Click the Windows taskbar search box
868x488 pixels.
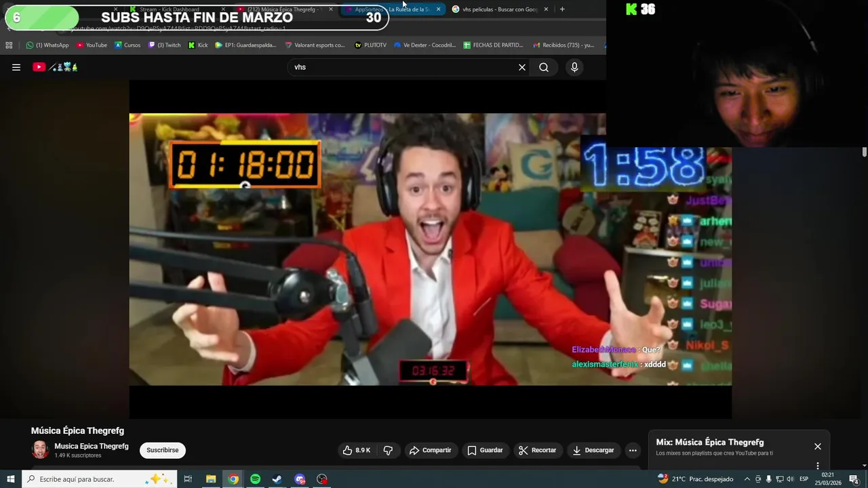pyautogui.click(x=100, y=479)
